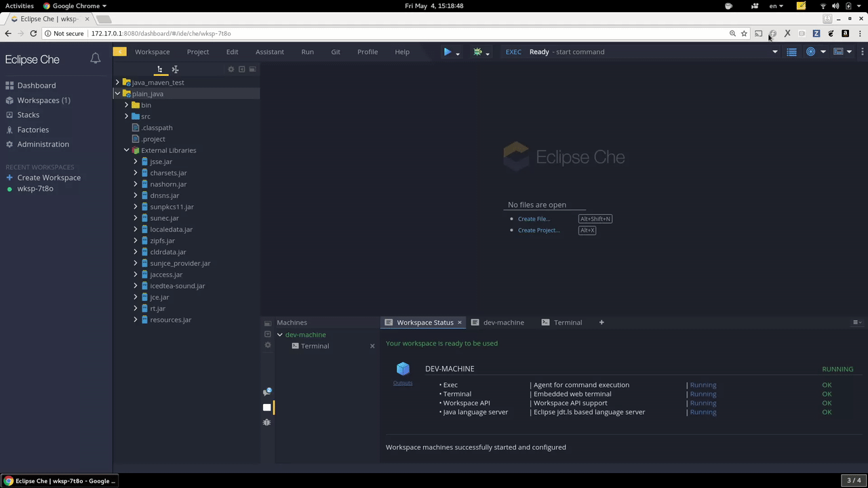Screen dimensions: 868x488
Task: Open Administration in the sidebar
Action: [43, 144]
